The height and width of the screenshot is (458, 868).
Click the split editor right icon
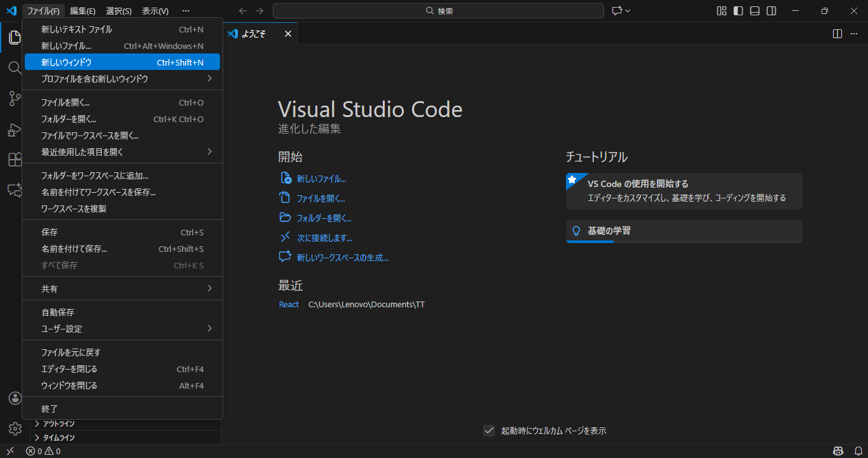click(837, 34)
